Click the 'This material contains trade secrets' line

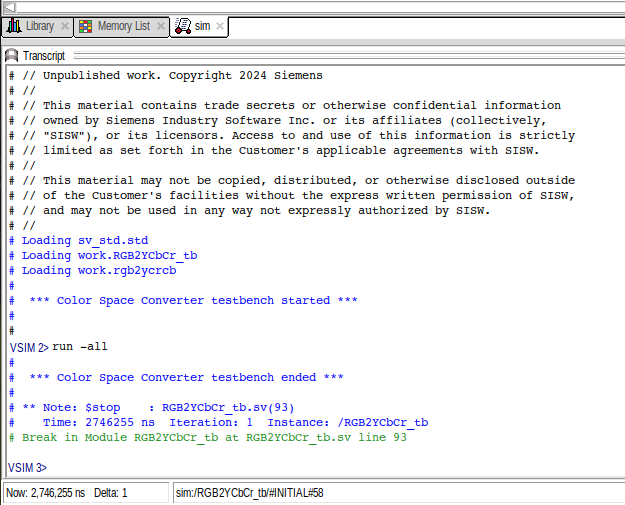(x=285, y=106)
